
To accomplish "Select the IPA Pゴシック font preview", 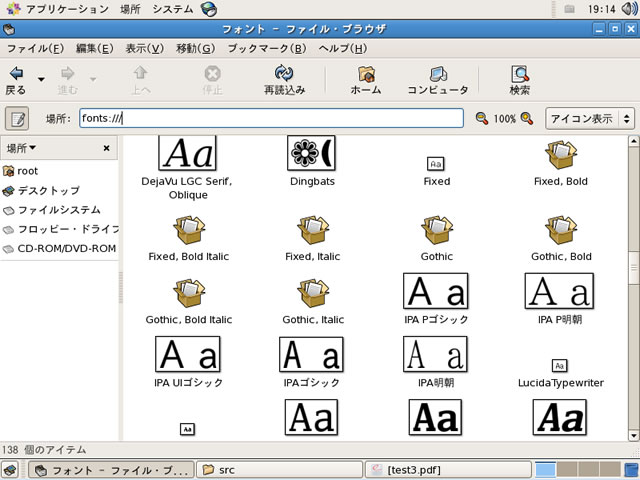I will pos(435,291).
